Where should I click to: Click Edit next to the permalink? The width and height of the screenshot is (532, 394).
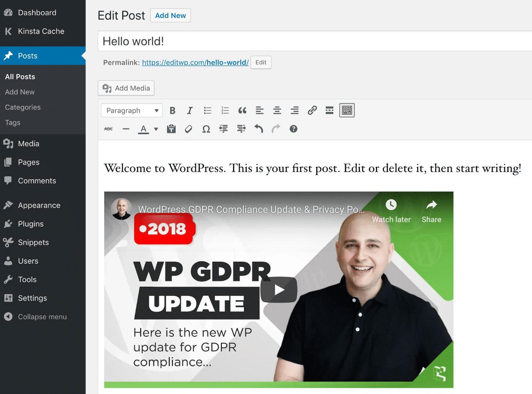click(x=260, y=62)
